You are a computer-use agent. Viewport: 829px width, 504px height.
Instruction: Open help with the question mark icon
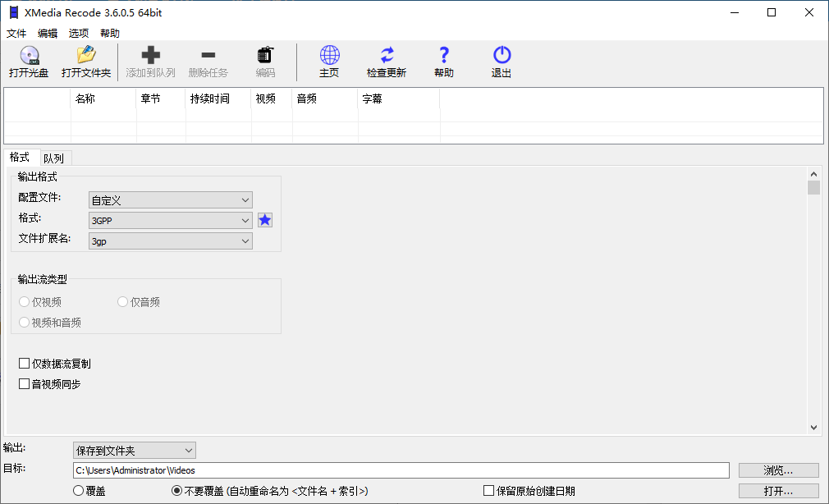coord(444,57)
